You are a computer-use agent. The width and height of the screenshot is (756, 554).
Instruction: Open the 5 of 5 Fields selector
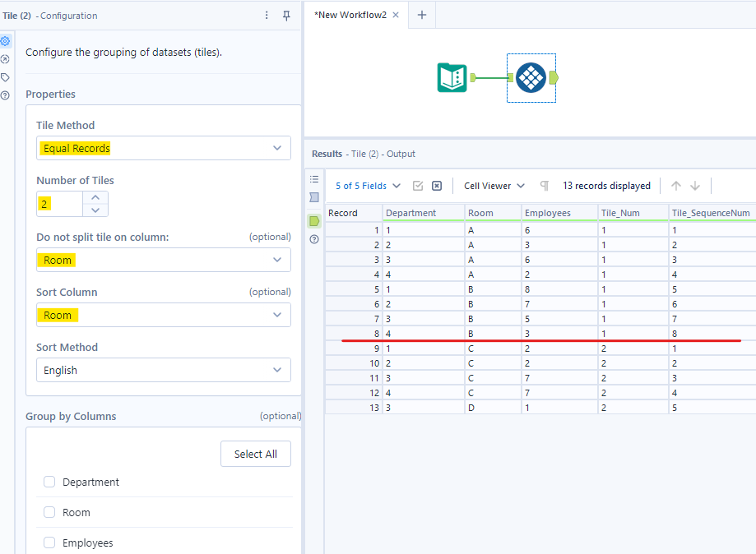[x=368, y=186]
